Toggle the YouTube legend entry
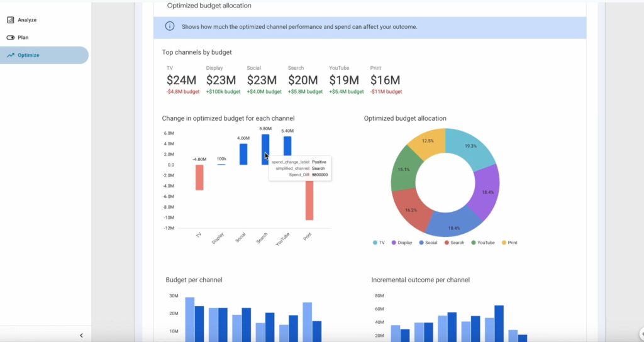Viewport: 644px width, 342px height. [482, 242]
